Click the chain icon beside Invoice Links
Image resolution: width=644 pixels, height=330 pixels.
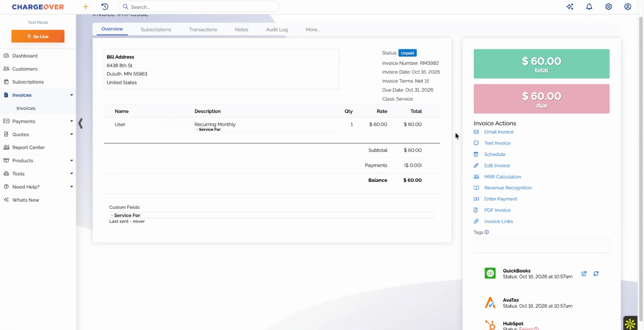pos(476,221)
